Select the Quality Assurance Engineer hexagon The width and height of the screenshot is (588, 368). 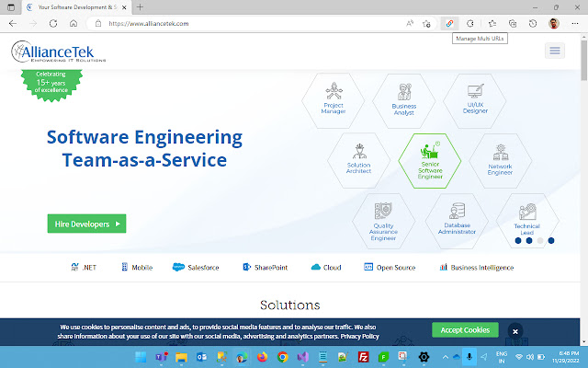click(x=384, y=221)
